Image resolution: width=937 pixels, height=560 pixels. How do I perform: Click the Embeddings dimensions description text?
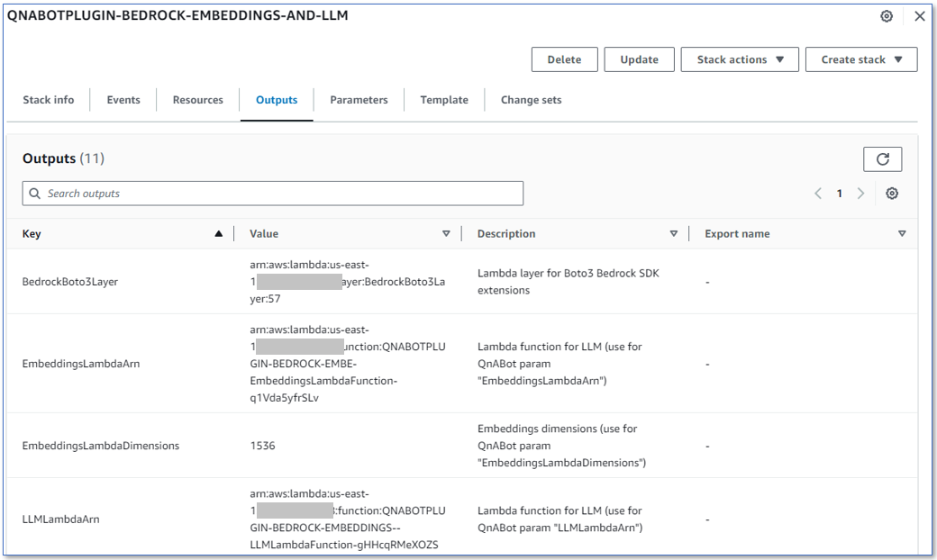(561, 446)
